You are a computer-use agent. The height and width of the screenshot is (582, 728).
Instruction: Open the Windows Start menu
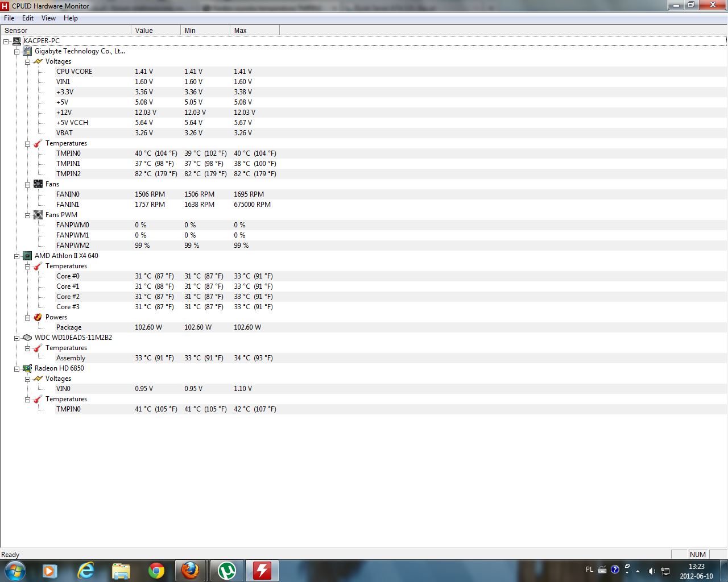point(15,571)
